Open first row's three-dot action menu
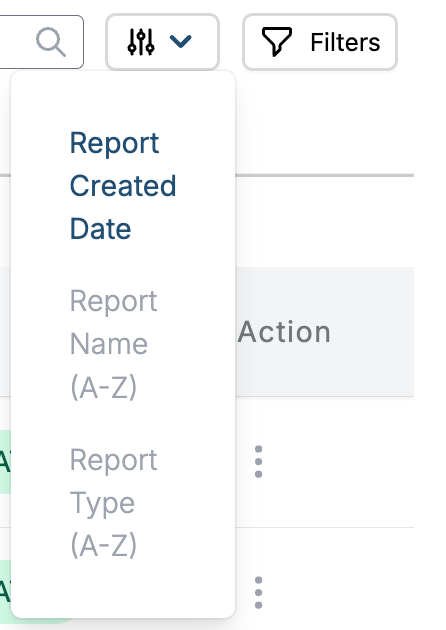 [x=258, y=461]
